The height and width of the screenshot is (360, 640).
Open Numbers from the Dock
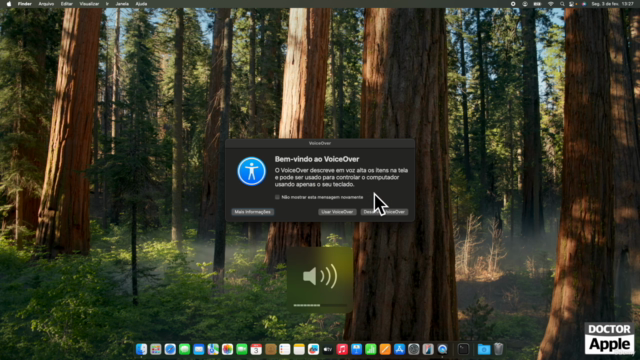(x=371, y=349)
